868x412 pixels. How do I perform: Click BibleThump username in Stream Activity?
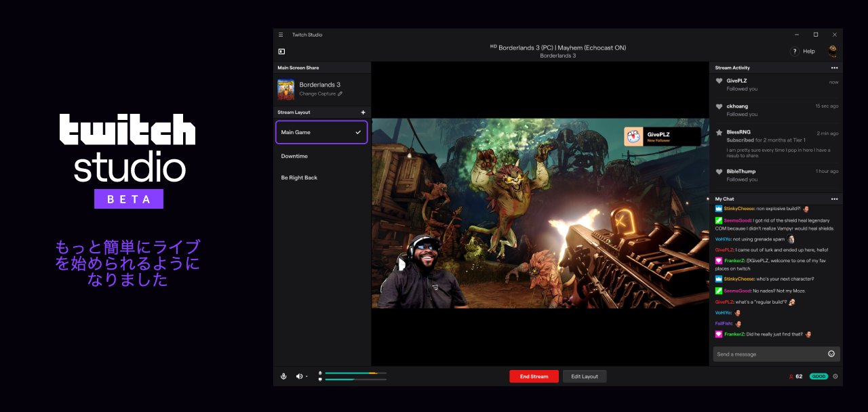coord(741,171)
